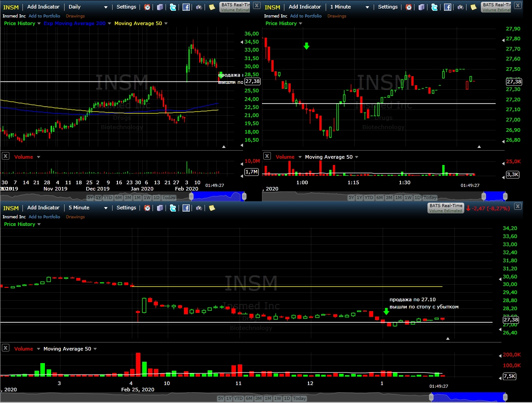
Task: Select 6M range in Daily chart
Action: click(118, 197)
